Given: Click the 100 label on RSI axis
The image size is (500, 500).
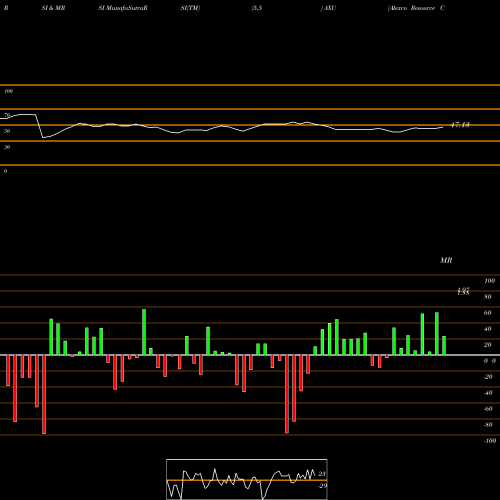Looking at the screenshot, I should point(9,91).
